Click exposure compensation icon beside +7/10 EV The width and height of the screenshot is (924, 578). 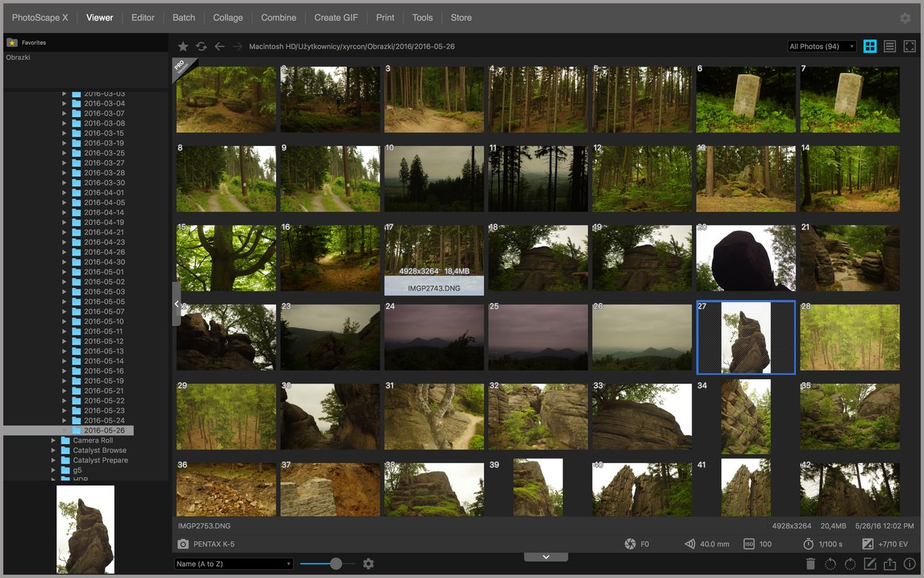pyautogui.click(x=868, y=544)
